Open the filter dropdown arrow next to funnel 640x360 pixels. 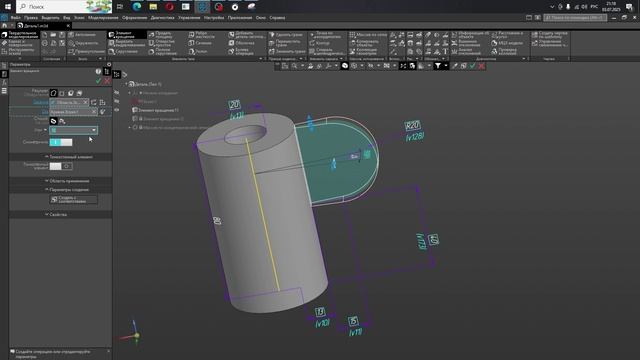pyautogui.click(x=446, y=66)
